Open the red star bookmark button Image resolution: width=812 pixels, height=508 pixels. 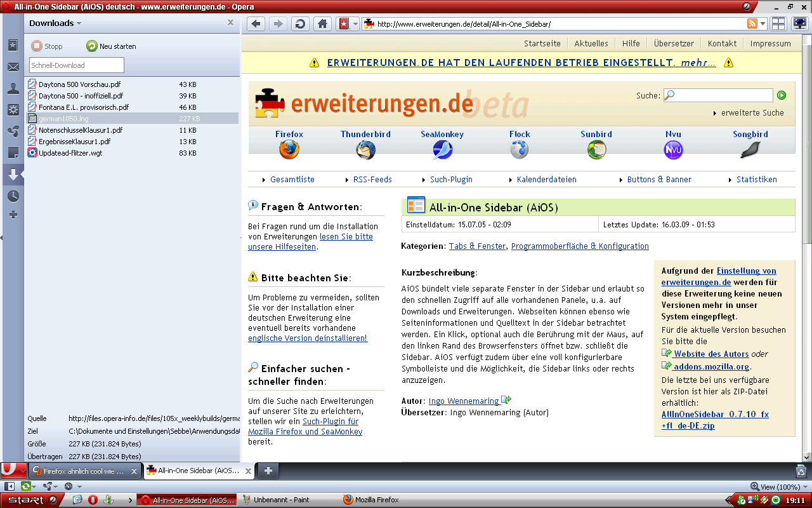pyautogui.click(x=343, y=24)
